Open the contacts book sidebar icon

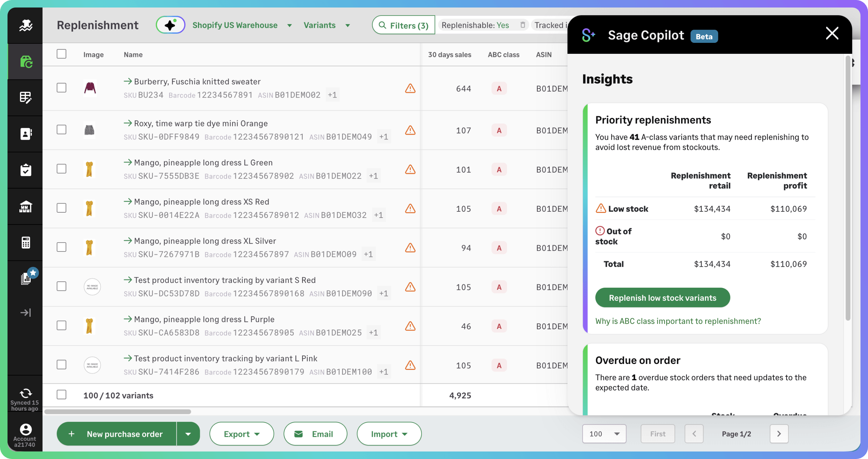coord(26,134)
